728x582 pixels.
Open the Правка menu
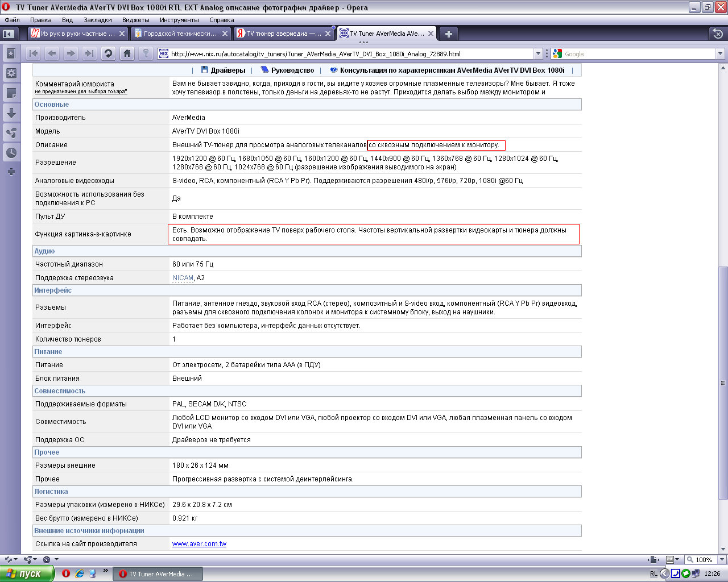tap(41, 20)
